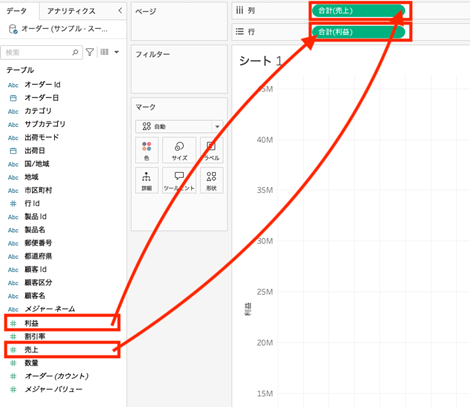470x407 pixels.
Task: Open the Size (サイズ) mark card
Action: coord(179,150)
